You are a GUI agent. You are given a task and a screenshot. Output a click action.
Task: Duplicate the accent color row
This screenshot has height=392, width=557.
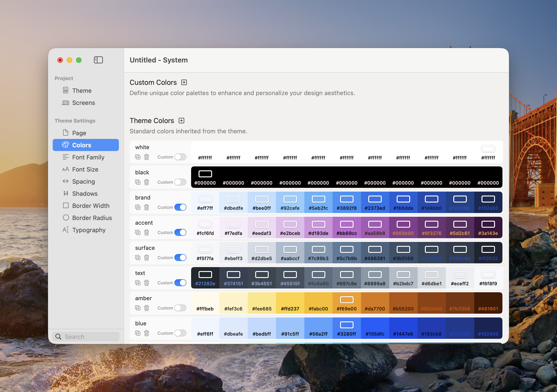[138, 233]
